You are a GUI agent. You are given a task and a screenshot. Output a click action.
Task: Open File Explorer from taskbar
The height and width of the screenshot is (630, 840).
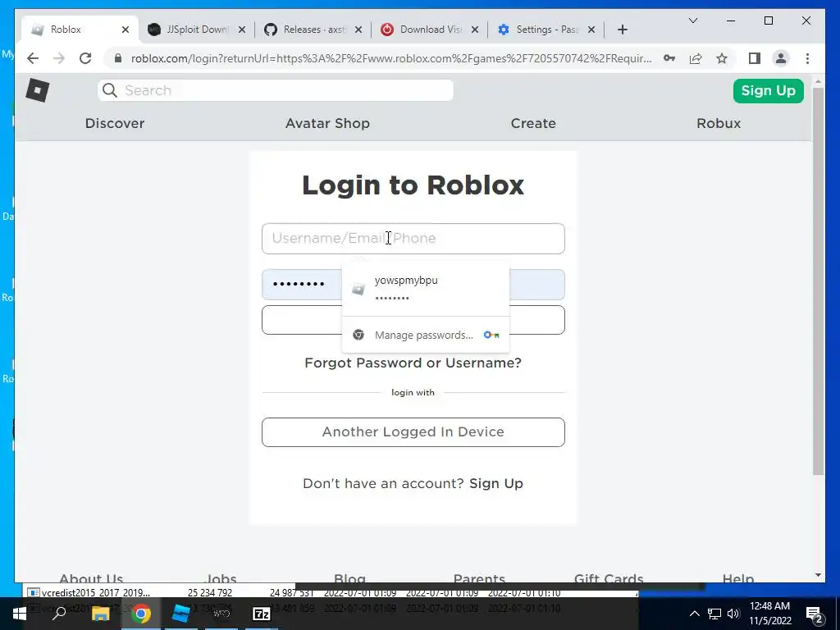point(100,614)
